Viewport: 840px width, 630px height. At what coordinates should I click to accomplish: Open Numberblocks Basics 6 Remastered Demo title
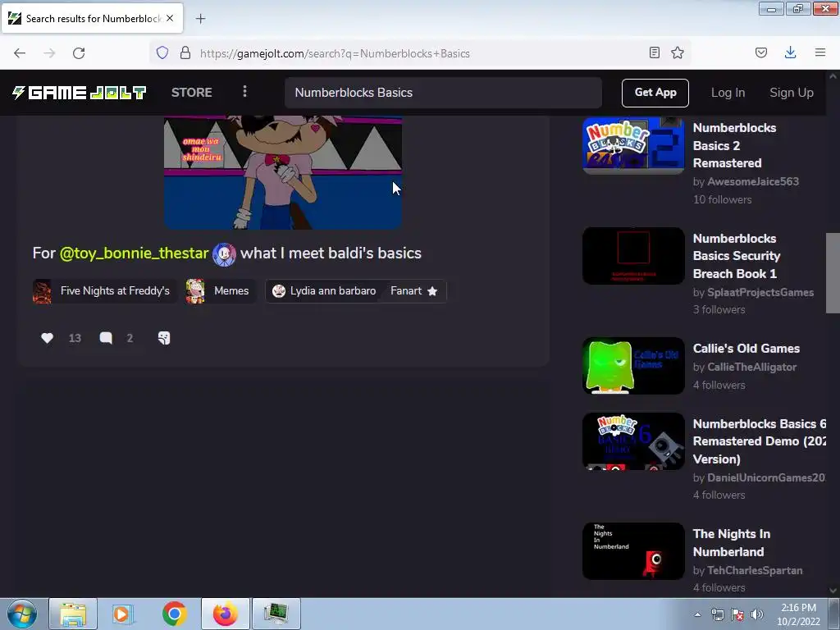pos(760,441)
